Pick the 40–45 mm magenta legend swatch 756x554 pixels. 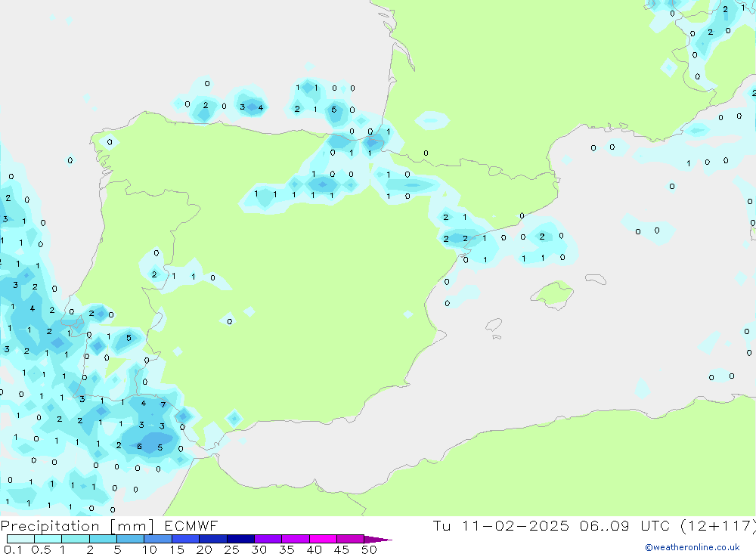click(x=323, y=539)
